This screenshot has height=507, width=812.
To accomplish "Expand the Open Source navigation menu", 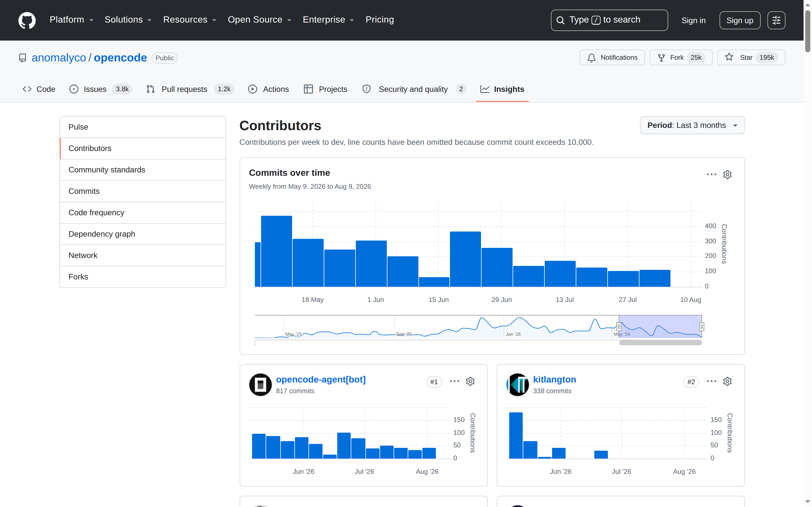I will click(259, 20).
